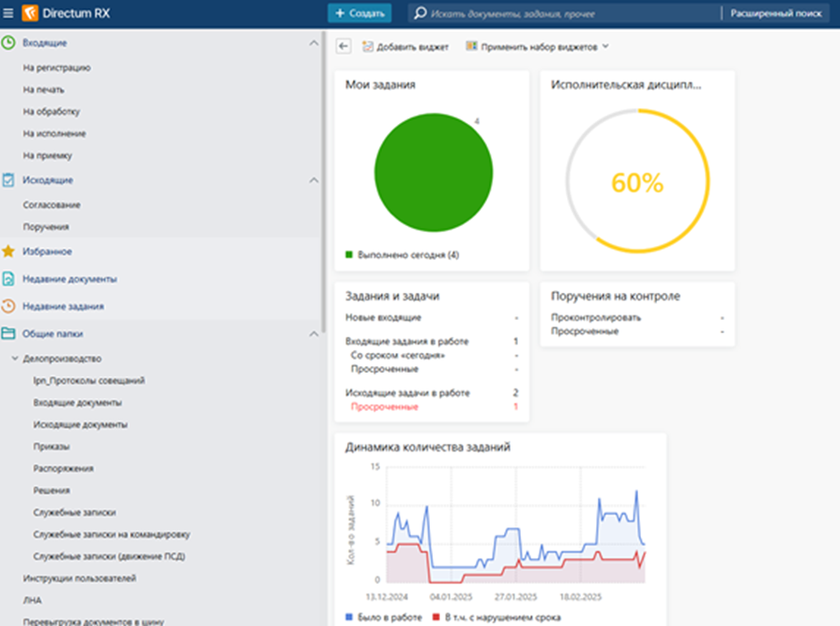
Task: Open Согласование folder
Action: coord(52,205)
